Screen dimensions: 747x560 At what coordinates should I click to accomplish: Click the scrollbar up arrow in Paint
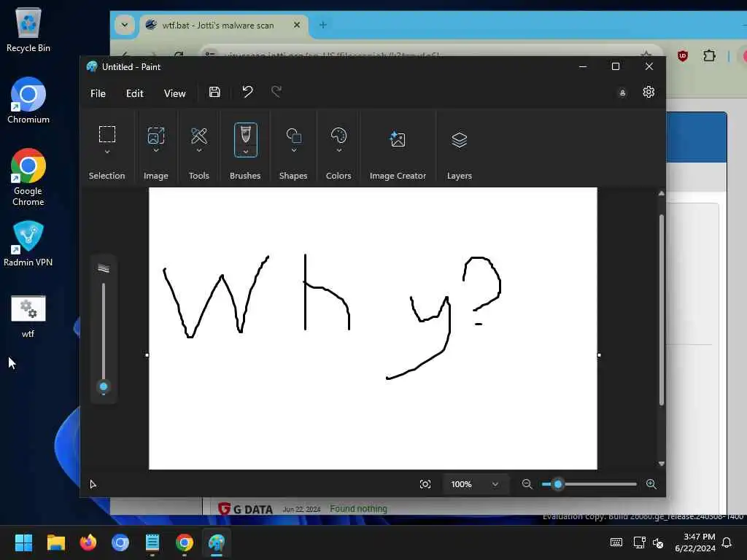[661, 193]
